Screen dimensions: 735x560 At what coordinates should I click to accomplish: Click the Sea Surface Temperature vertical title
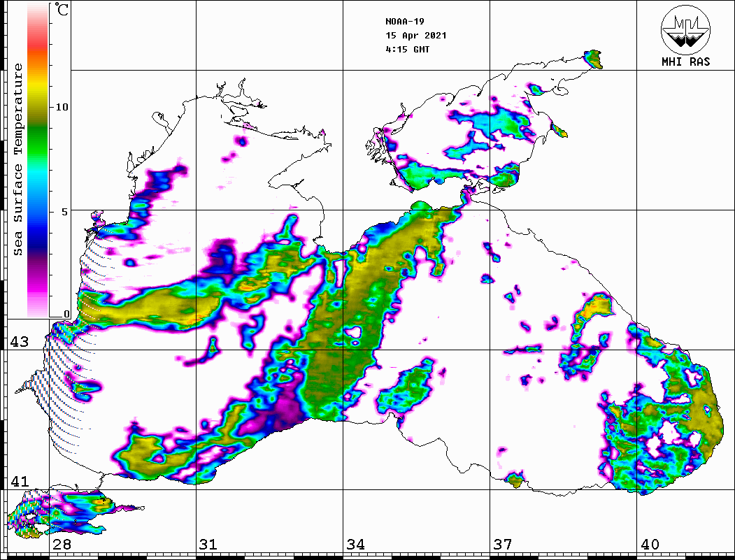click(x=17, y=159)
